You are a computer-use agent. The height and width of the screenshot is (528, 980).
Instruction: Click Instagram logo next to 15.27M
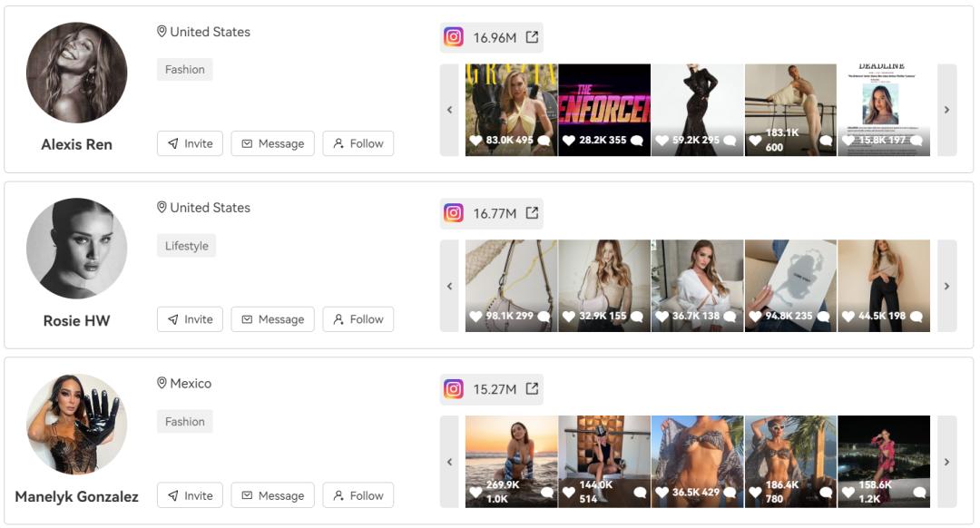coord(454,388)
